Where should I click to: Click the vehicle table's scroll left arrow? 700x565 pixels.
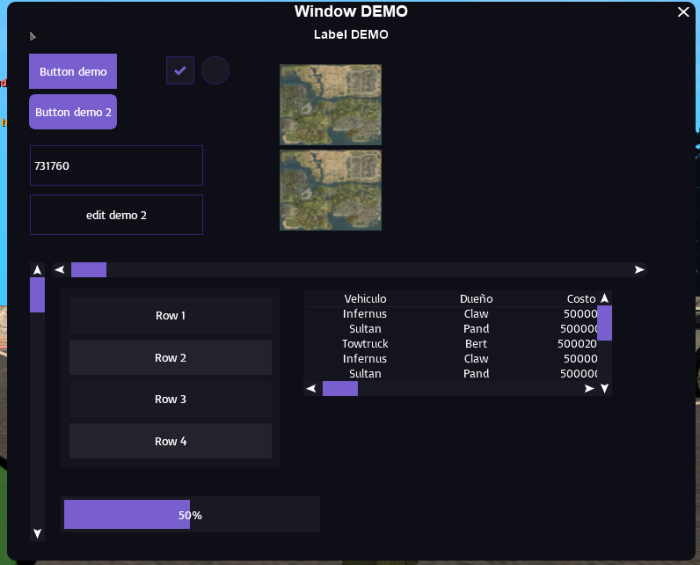pos(311,388)
